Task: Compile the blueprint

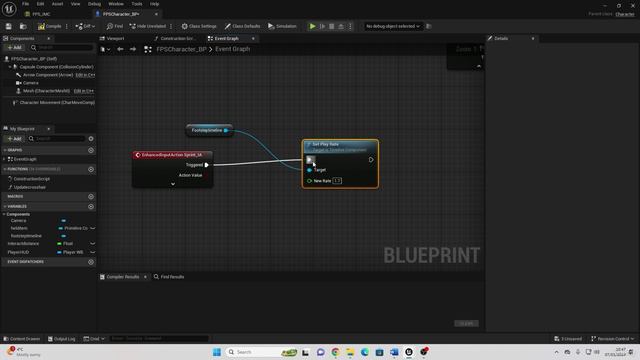Action: click(x=49, y=26)
